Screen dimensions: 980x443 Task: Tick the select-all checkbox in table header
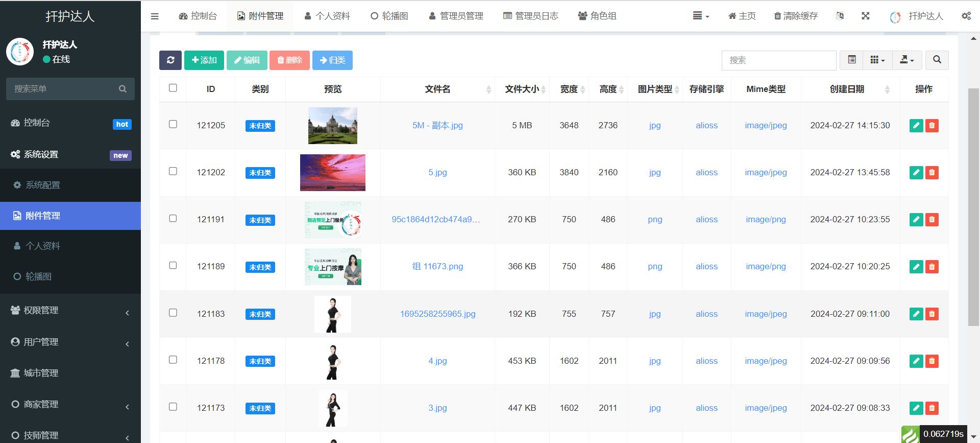pos(173,88)
